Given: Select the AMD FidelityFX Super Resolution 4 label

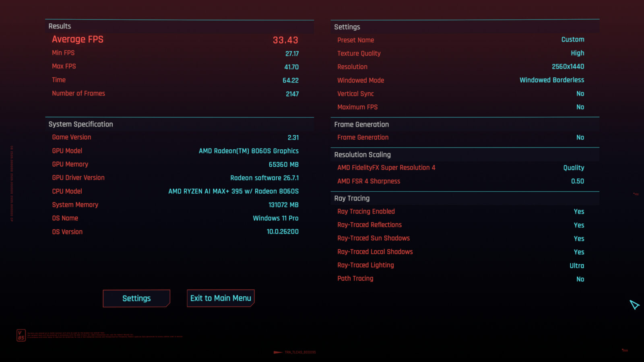Looking at the screenshot, I should point(386,168).
